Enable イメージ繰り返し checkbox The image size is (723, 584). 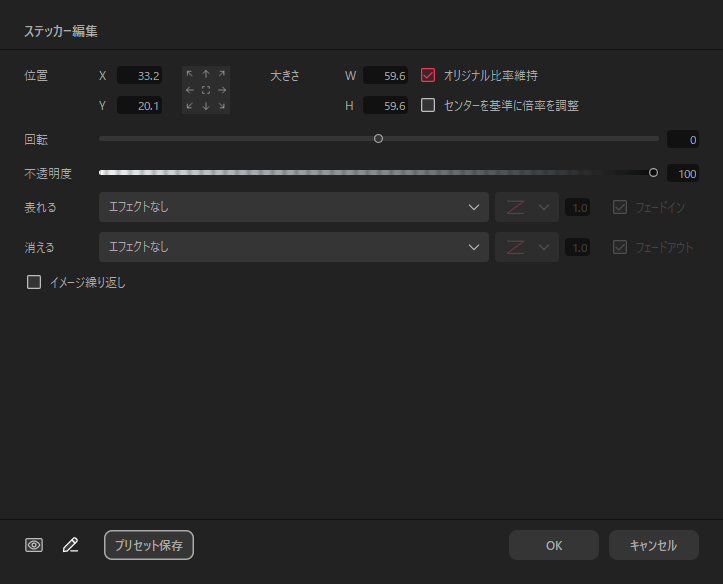tap(34, 282)
